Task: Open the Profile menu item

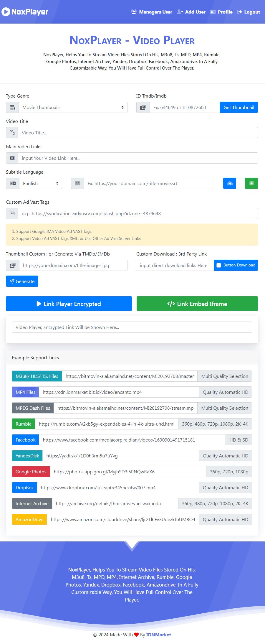Action: tap(221, 12)
